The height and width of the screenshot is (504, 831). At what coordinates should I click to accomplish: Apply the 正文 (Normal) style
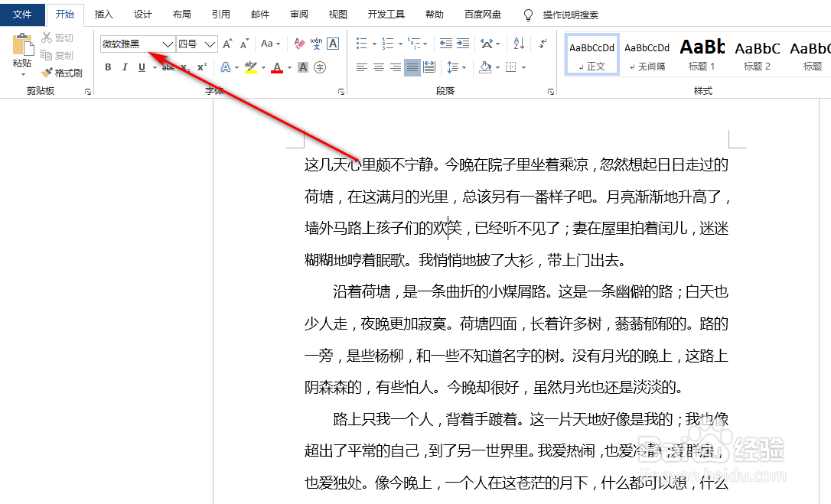[x=592, y=54]
